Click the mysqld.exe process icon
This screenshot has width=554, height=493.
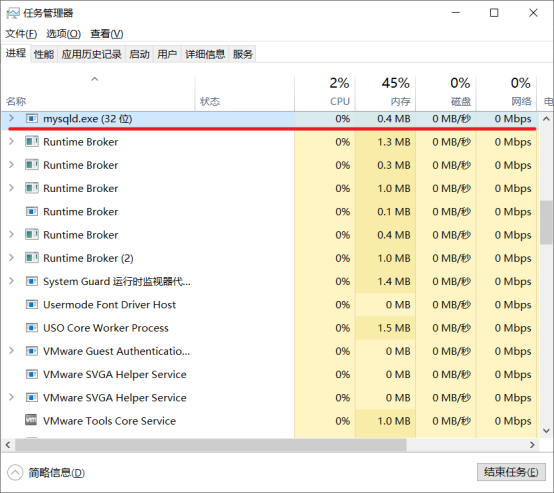[x=31, y=118]
